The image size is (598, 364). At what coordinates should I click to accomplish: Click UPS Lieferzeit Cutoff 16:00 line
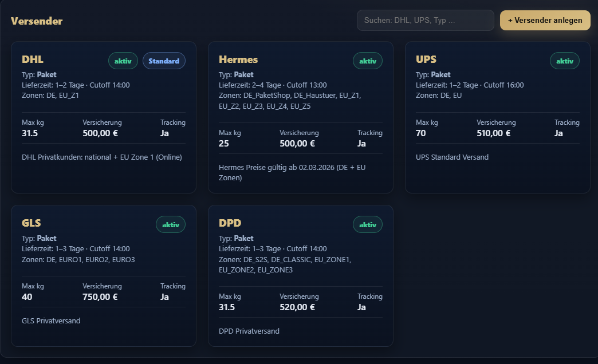[470, 85]
